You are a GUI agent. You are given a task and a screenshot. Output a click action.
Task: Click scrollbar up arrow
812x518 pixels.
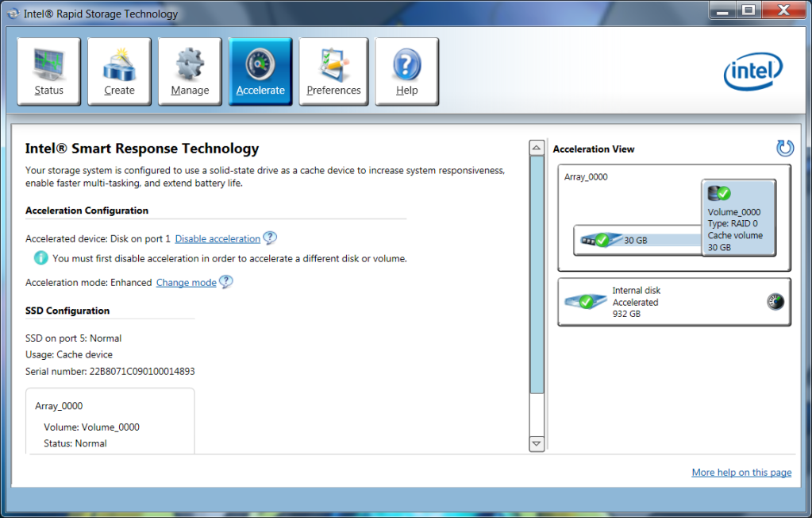point(537,148)
